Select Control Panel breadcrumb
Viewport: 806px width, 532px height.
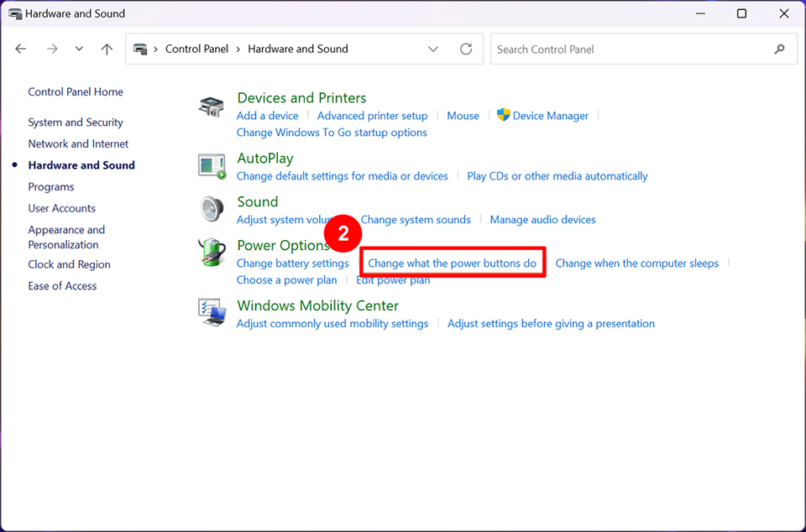pos(196,49)
